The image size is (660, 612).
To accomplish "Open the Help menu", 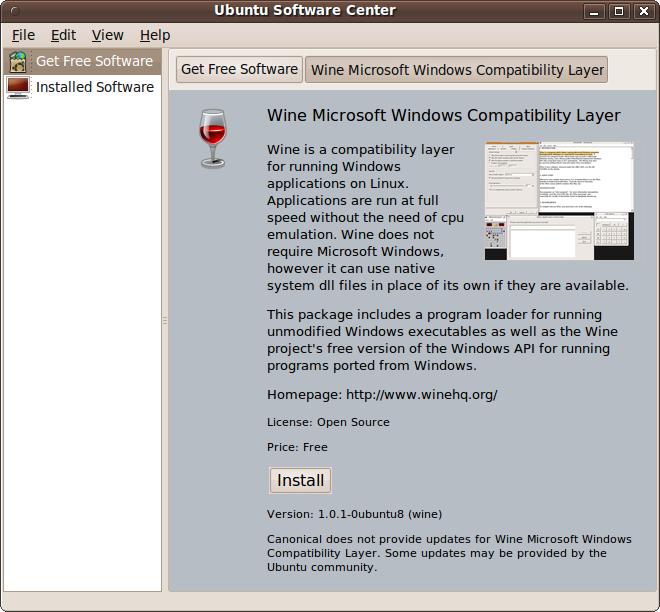I will pos(155,35).
